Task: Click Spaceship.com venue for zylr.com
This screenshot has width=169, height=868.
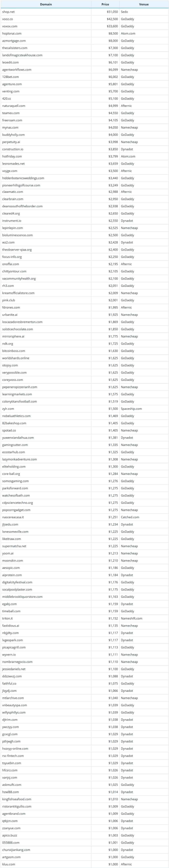Action: pos(131,409)
